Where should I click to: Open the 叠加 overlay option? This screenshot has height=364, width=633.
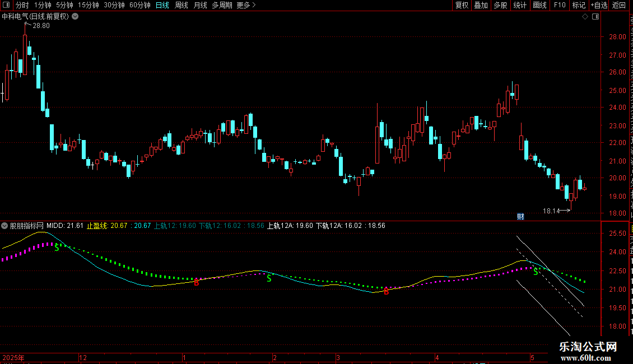pos(481,5)
